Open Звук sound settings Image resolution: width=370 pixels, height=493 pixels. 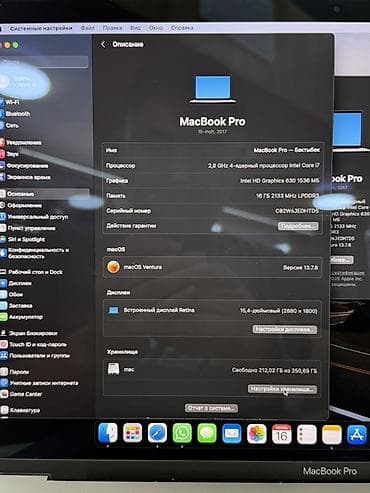(x=10, y=154)
